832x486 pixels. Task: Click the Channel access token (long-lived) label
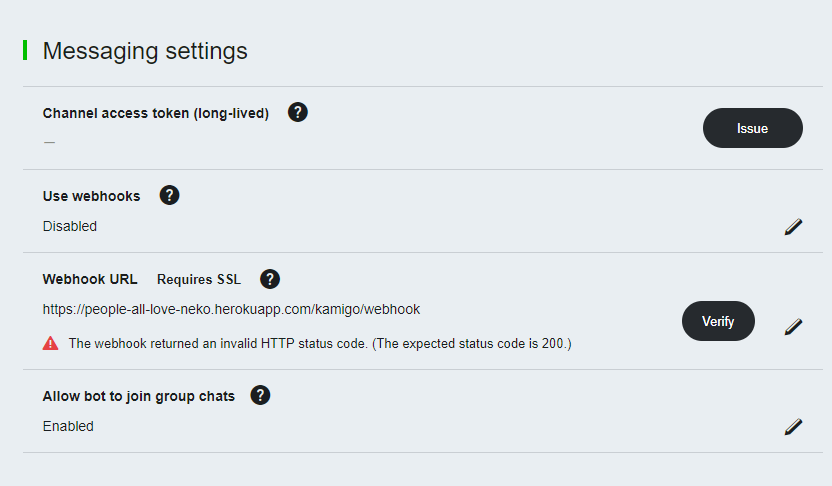pyautogui.click(x=156, y=113)
